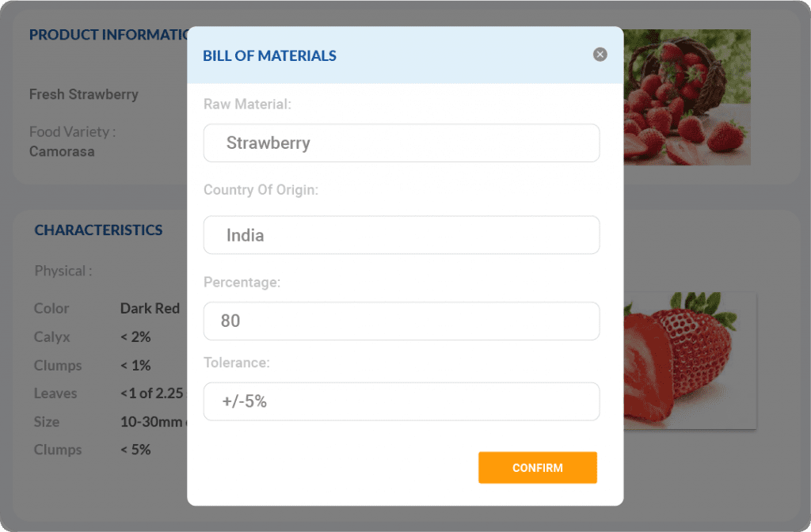This screenshot has height=532, width=811.
Task: Click the Calyx characteristic label
Action: pos(51,337)
